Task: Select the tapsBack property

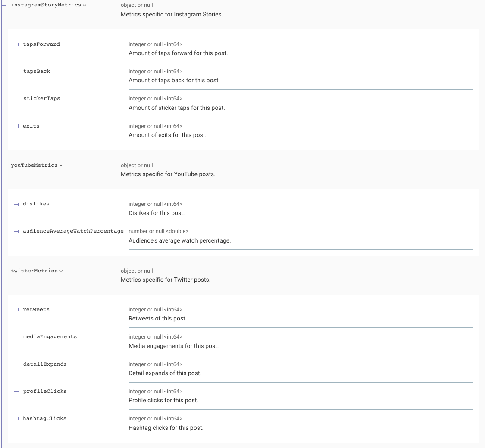Action: [x=37, y=71]
